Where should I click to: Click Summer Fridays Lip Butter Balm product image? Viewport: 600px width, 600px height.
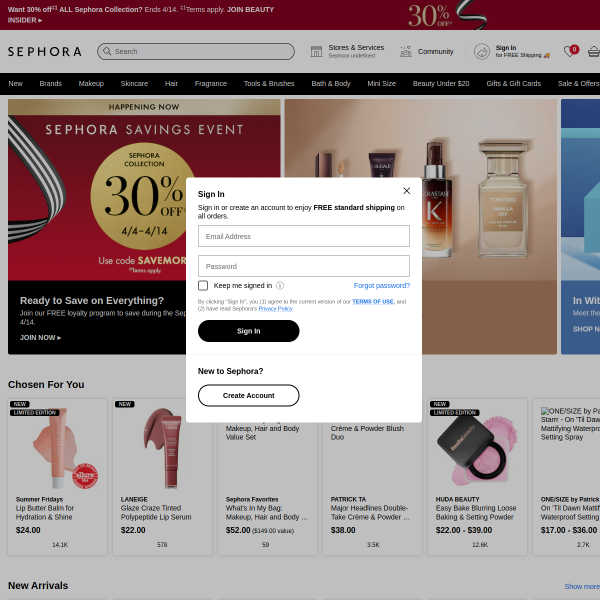tap(58, 448)
